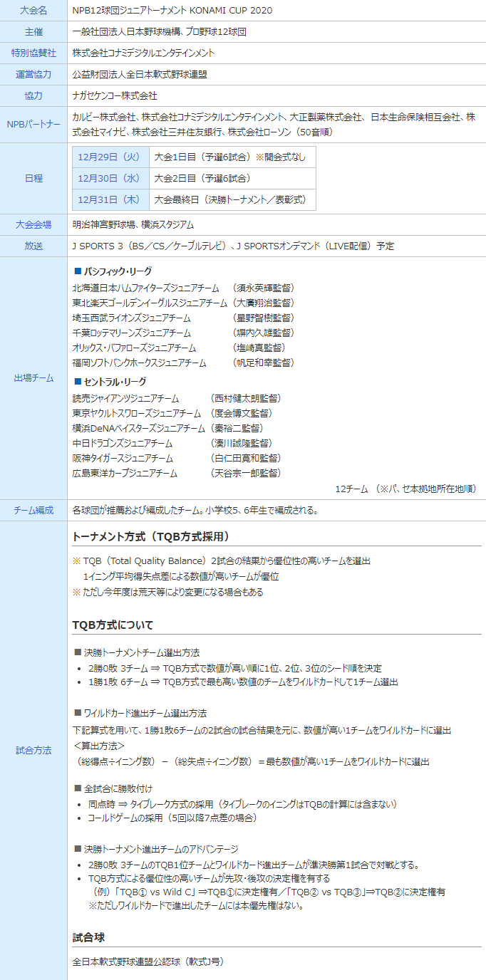Click the （総得点÷イニング数） formula line
Image resolution: width=486 pixels, height=980 pixels.
click(x=251, y=761)
